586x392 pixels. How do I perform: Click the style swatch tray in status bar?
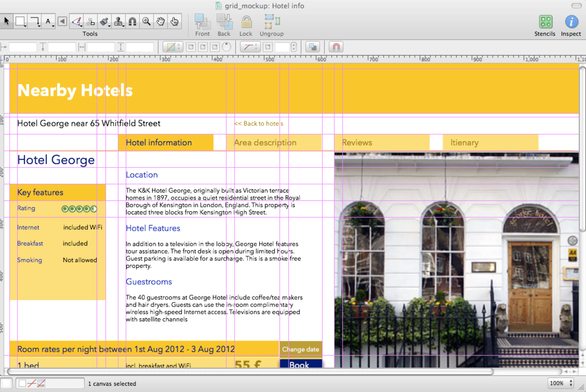(x=50, y=383)
